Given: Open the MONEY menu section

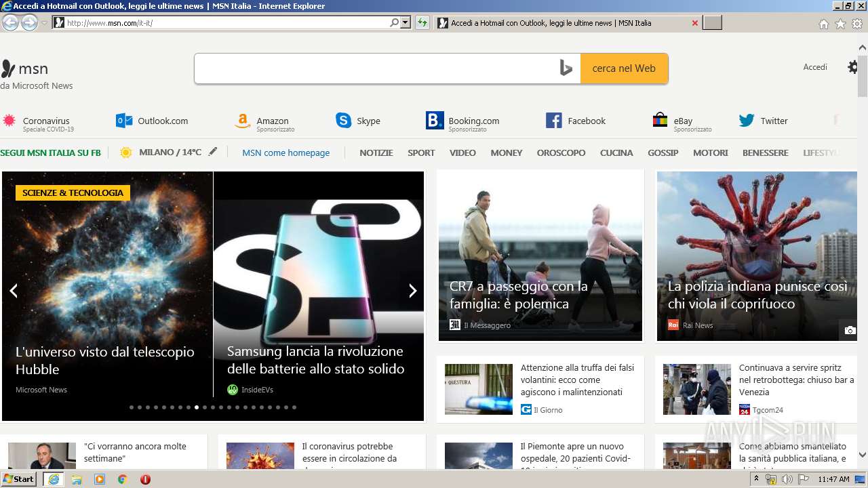Looking at the screenshot, I should click(x=507, y=152).
